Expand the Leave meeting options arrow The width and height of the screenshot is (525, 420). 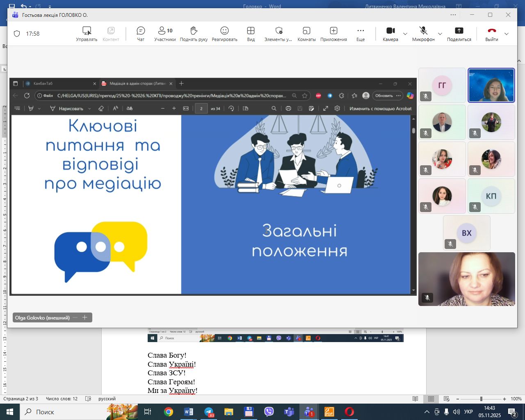click(507, 34)
